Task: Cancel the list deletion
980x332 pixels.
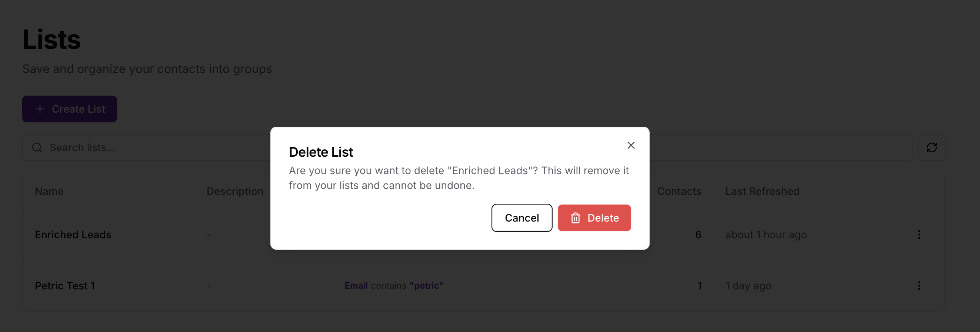Action: (x=521, y=218)
